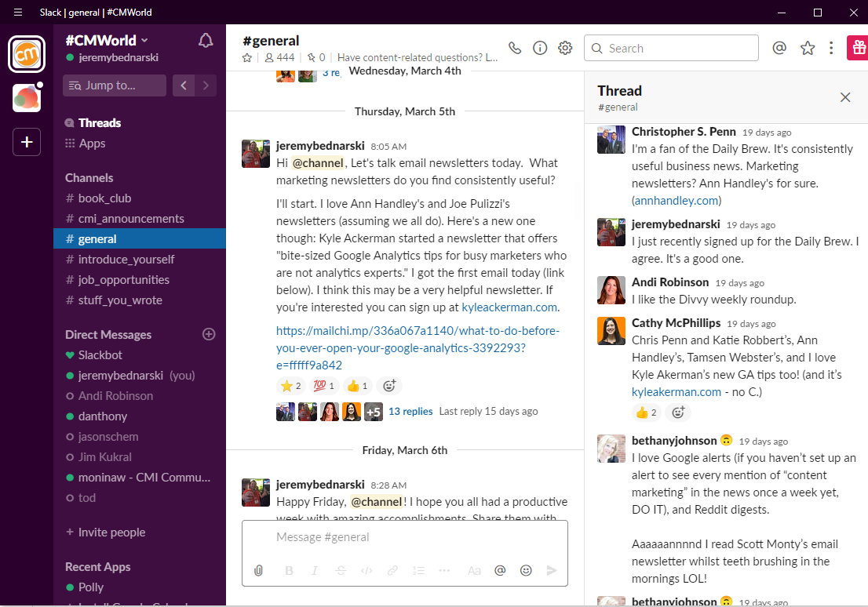
Task: Go back in history with left arrow
Action: point(183,85)
